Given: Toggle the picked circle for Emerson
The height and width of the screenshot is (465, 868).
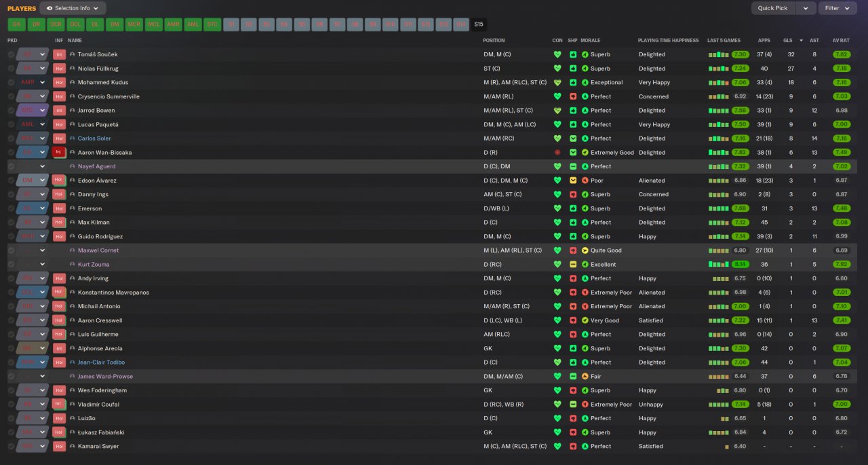Looking at the screenshot, I should click(11, 208).
